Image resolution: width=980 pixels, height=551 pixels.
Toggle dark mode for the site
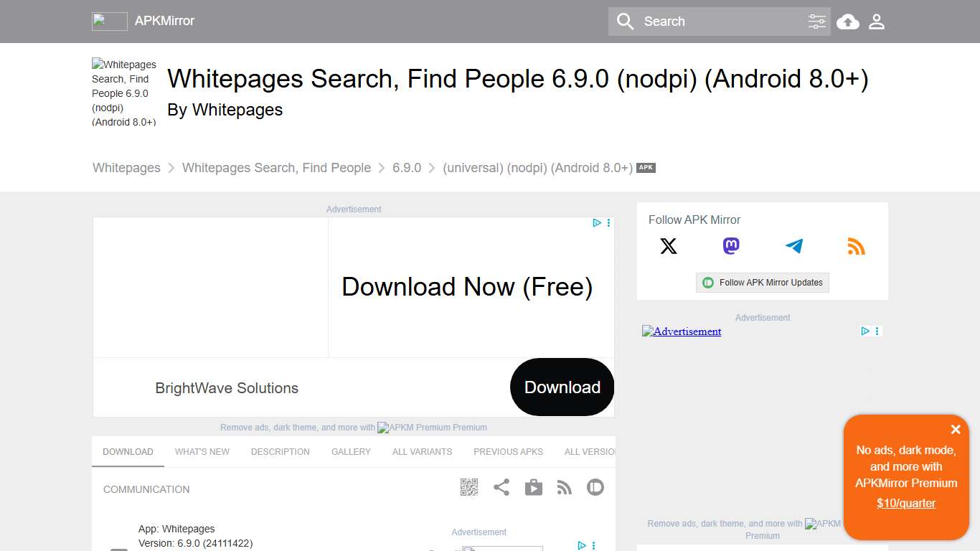click(x=595, y=487)
